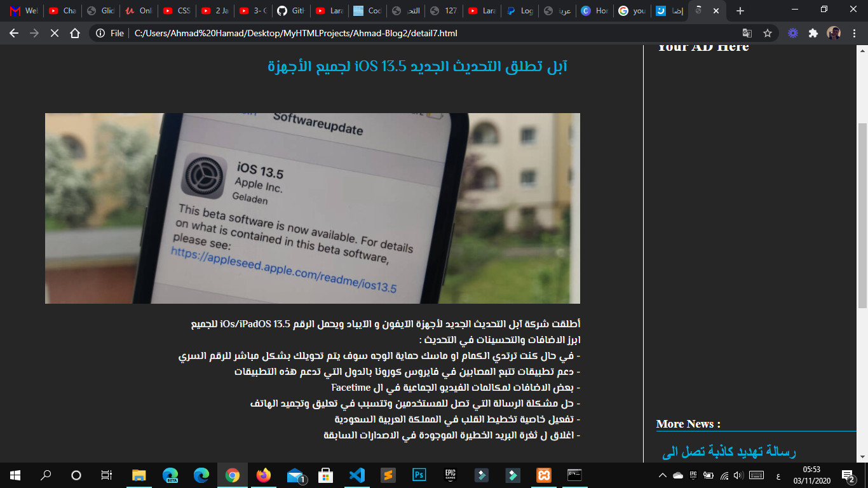Switch to the 'Onl' tab
Image resolution: width=868 pixels, height=488 pixels.
[139, 11]
